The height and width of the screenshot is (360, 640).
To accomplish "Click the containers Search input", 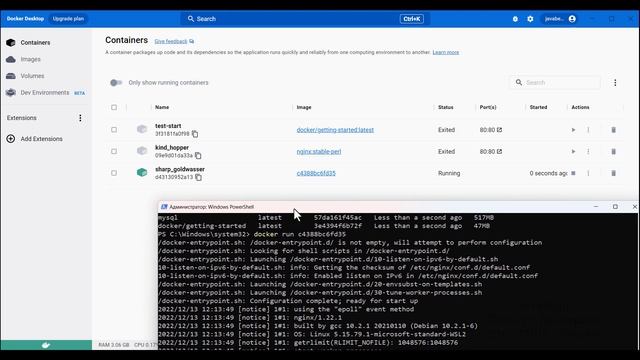I will (556, 82).
